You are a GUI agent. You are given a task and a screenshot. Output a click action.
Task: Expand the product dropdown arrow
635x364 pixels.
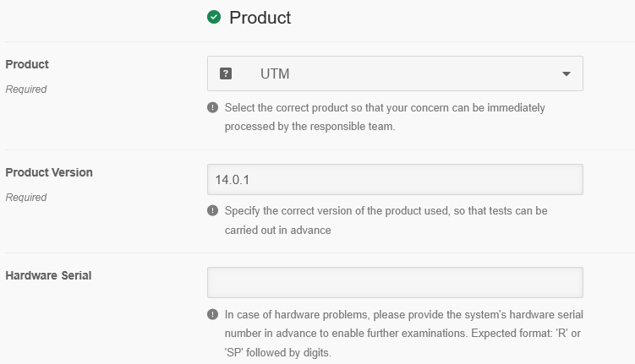pos(567,73)
